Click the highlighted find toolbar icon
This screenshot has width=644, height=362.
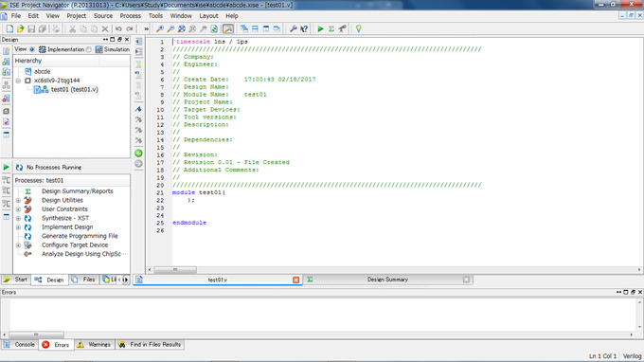pyautogui.click(x=228, y=28)
